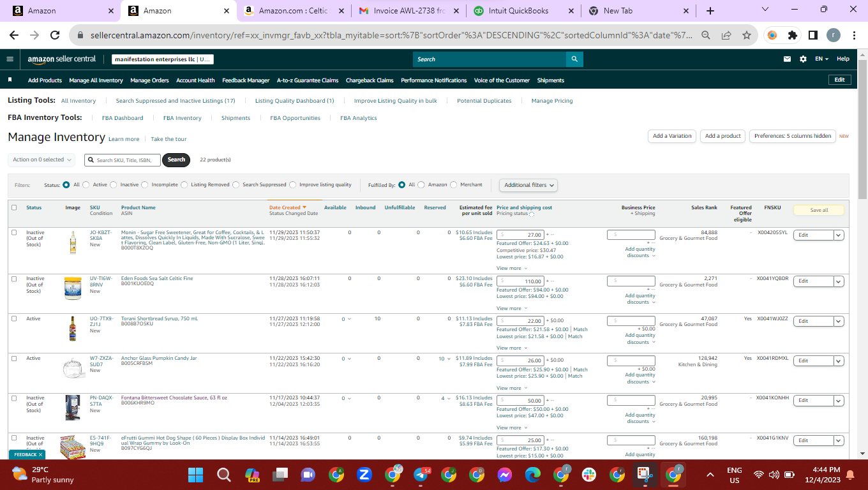Select Fulfilled By Amazon radio button
Screen dimensions: 868x490
click(421, 185)
